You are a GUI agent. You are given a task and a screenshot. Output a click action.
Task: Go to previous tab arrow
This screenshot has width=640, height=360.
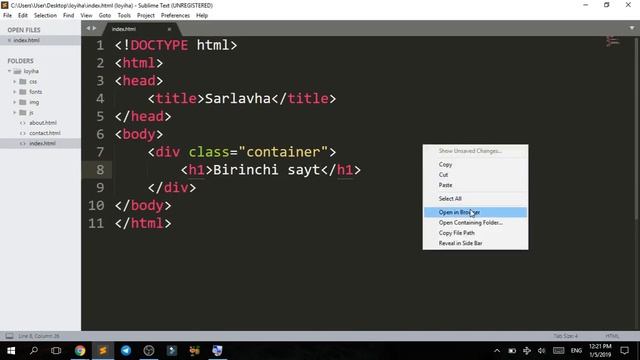88,28
